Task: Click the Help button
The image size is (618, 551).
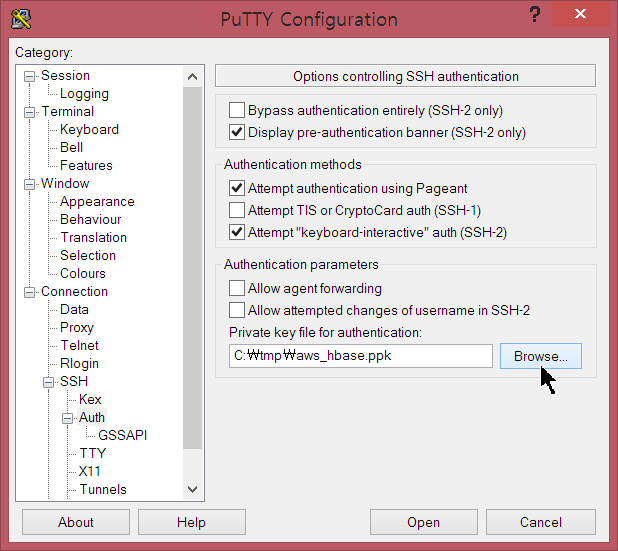Action: coord(192,522)
